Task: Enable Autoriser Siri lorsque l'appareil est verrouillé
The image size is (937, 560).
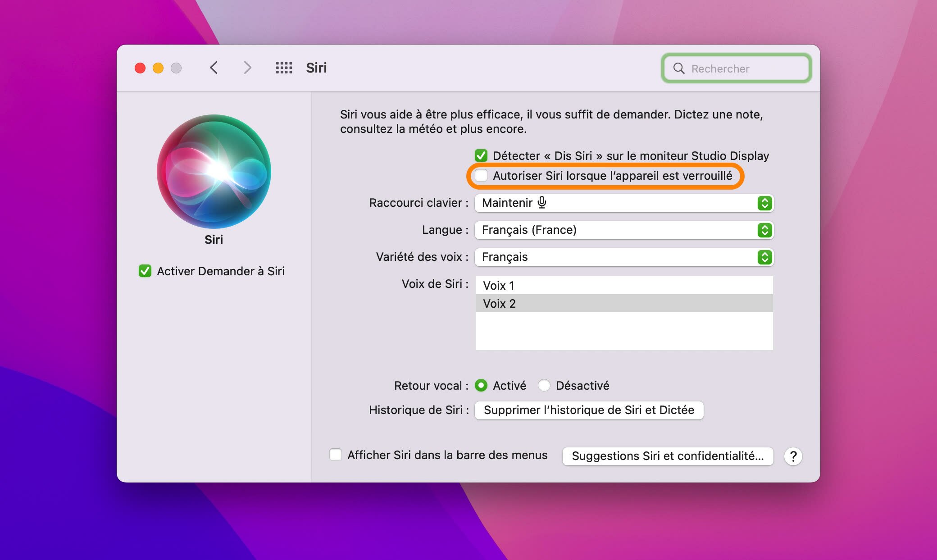Action: [x=481, y=176]
